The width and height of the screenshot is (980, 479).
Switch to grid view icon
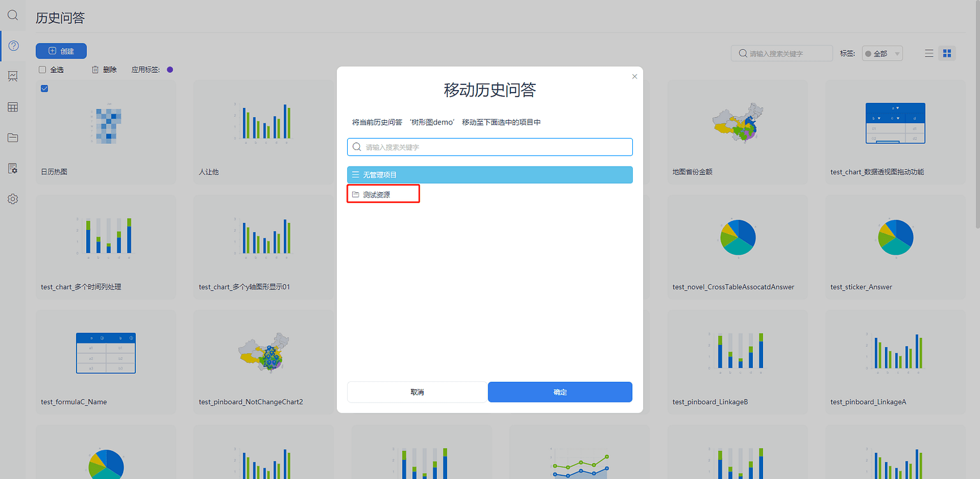[x=947, y=54]
